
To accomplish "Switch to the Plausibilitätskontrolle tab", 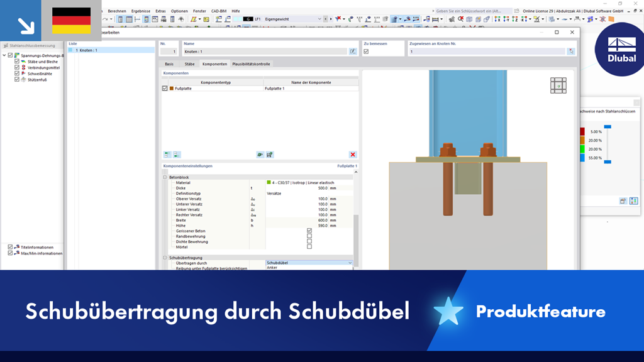I will pyautogui.click(x=250, y=63).
